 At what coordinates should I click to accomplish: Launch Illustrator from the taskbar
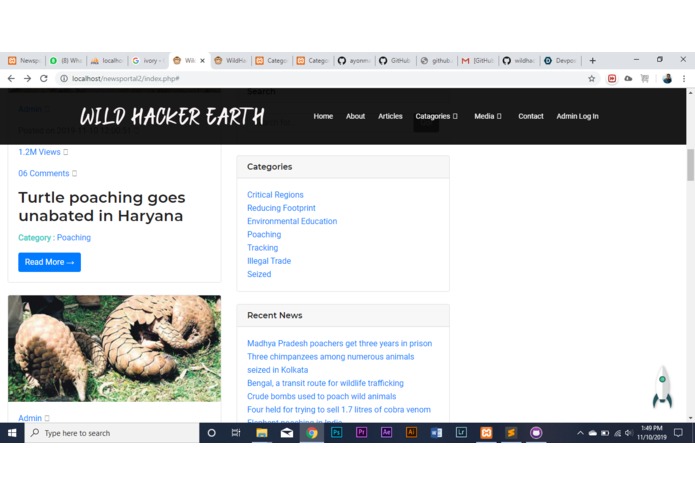[x=411, y=432]
